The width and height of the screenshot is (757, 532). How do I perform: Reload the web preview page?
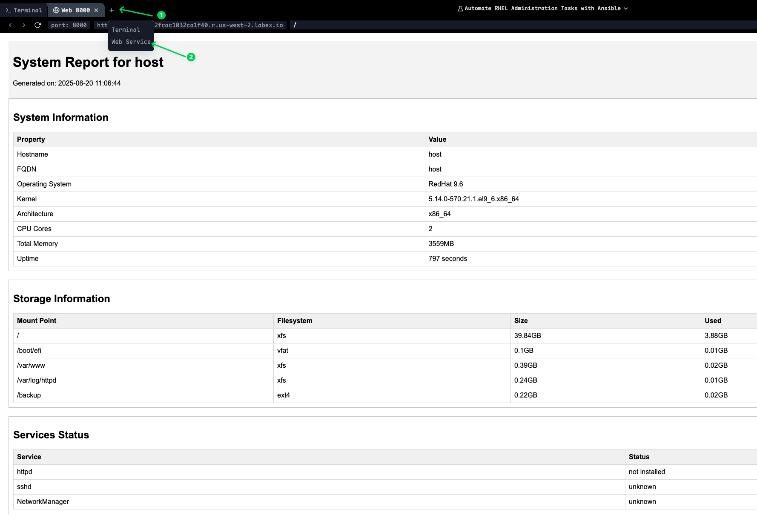click(37, 25)
